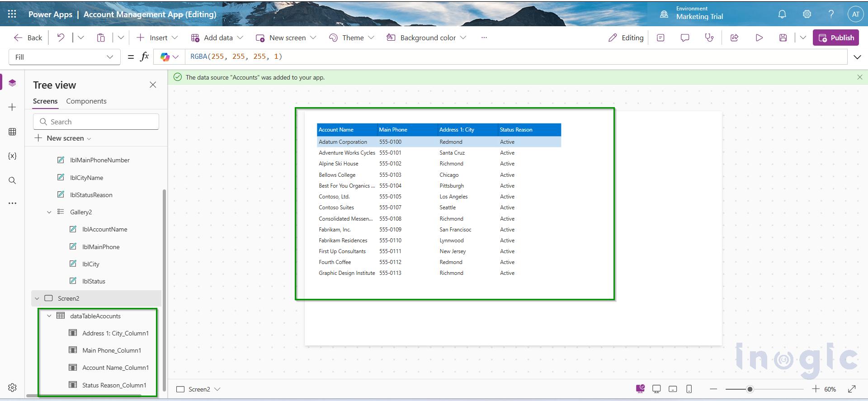The width and height of the screenshot is (868, 401).
Task: Click the zoom out minus button
Action: pos(713,389)
